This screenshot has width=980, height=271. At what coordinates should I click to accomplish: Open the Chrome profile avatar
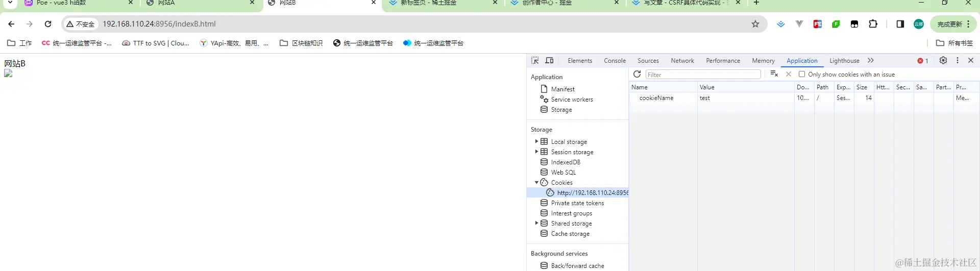coord(919,24)
